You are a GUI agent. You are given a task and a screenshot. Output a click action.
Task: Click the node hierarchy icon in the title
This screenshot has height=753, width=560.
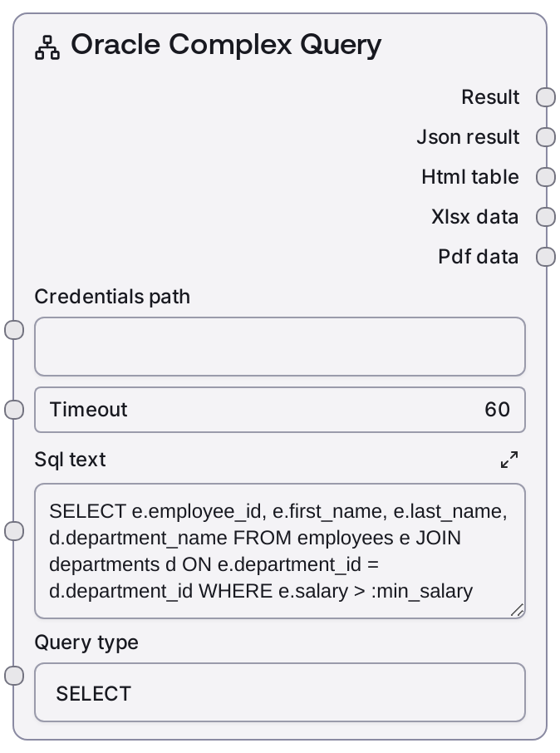tap(47, 47)
